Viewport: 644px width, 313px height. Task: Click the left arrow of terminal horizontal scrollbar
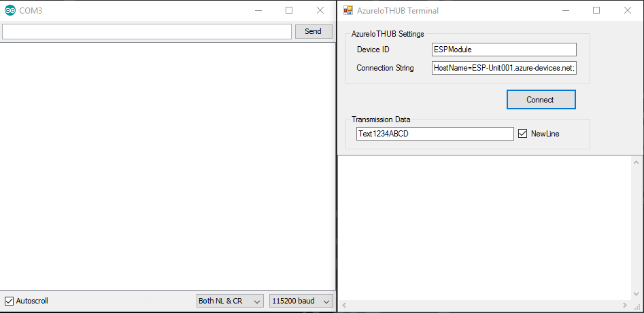coord(344,306)
